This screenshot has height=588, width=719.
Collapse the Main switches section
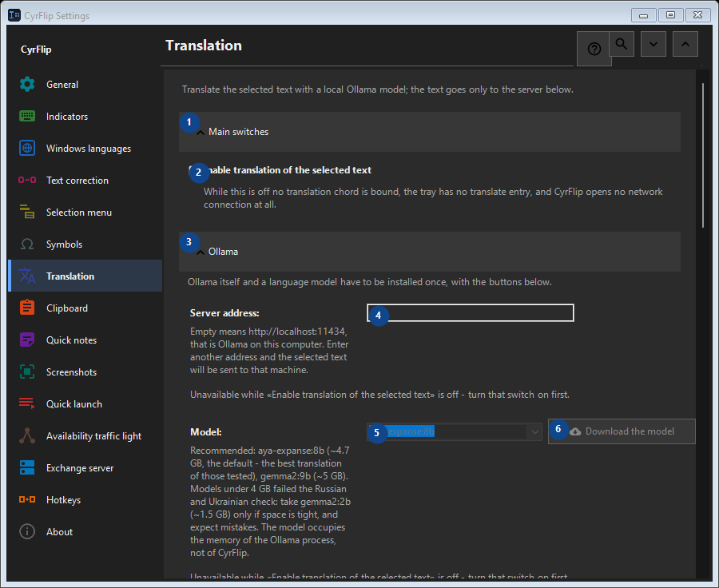pos(430,132)
